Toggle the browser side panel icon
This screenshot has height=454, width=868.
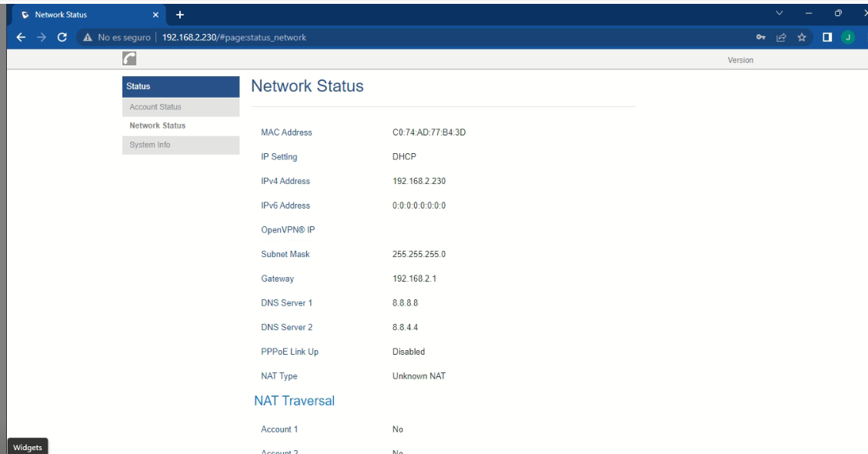827,37
